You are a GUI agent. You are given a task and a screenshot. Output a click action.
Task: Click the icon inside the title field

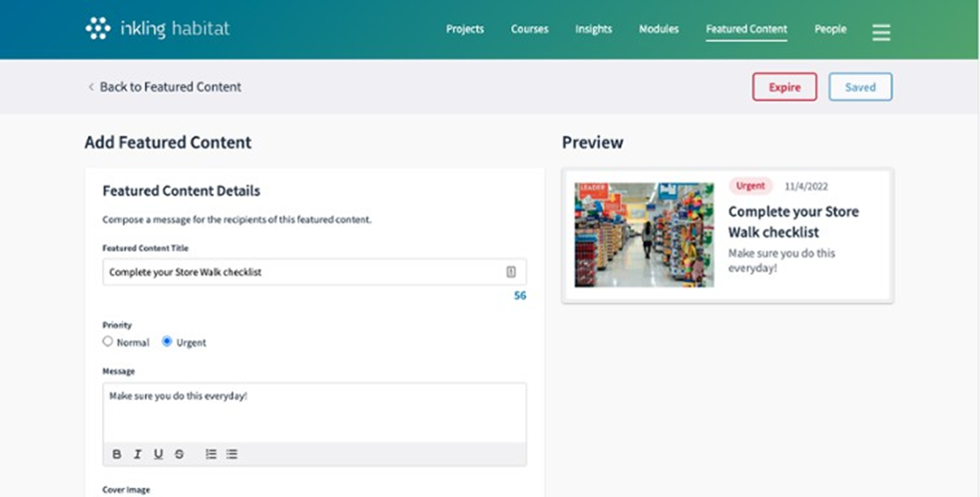pos(511,271)
